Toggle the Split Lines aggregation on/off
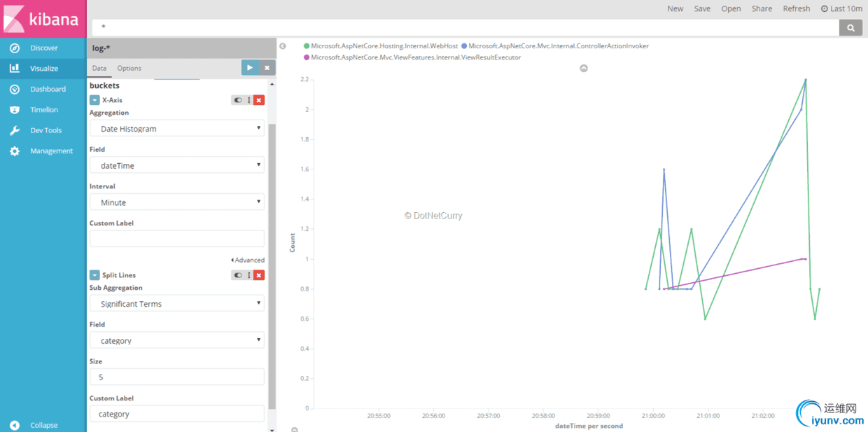This screenshot has width=868, height=432. click(238, 275)
